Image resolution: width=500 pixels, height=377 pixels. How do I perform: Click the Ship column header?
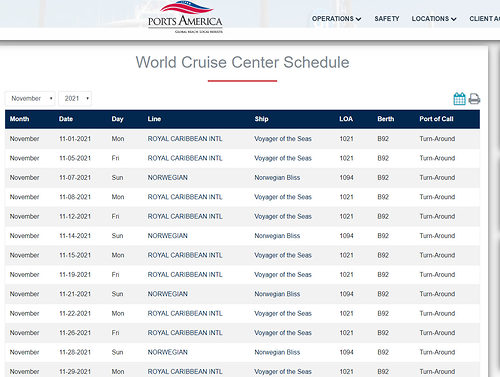(261, 119)
